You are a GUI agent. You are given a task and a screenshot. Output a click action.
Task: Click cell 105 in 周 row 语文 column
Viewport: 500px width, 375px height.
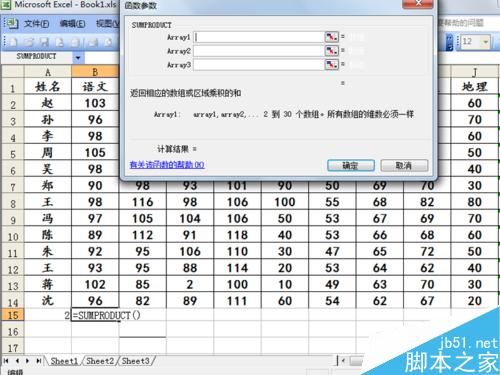tap(95, 153)
